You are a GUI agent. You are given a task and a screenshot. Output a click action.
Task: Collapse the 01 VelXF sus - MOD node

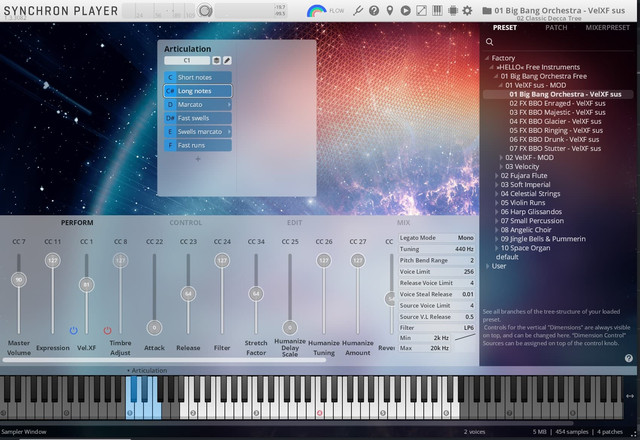tap(500, 85)
